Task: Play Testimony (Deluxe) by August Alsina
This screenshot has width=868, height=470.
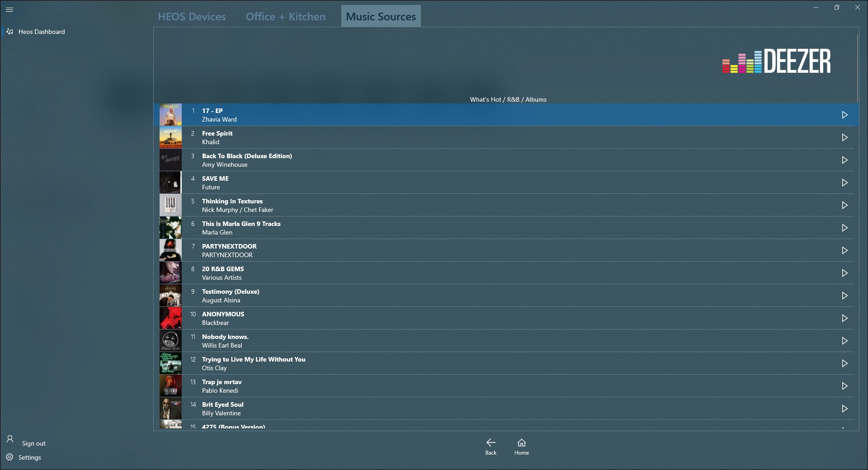Action: pos(844,296)
